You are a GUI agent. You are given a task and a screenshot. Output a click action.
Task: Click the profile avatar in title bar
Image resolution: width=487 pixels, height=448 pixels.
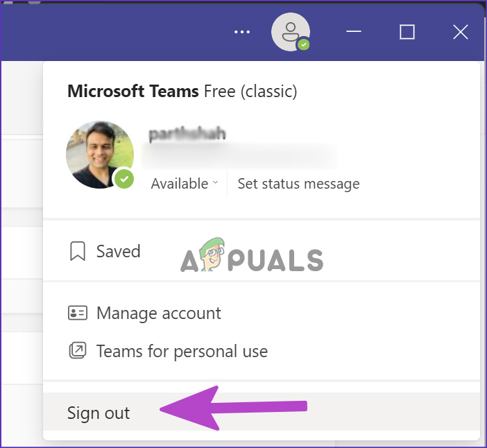(x=290, y=31)
